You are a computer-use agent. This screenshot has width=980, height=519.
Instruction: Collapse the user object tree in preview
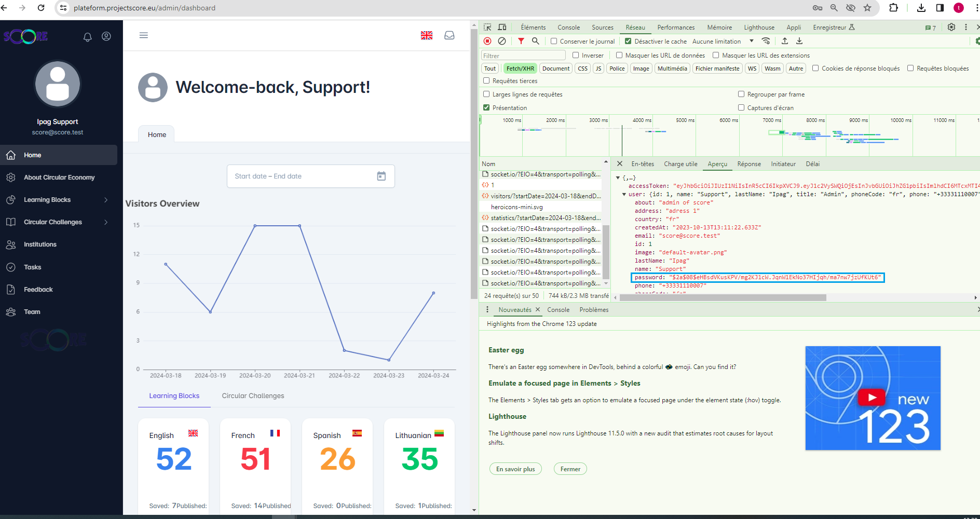click(x=624, y=195)
